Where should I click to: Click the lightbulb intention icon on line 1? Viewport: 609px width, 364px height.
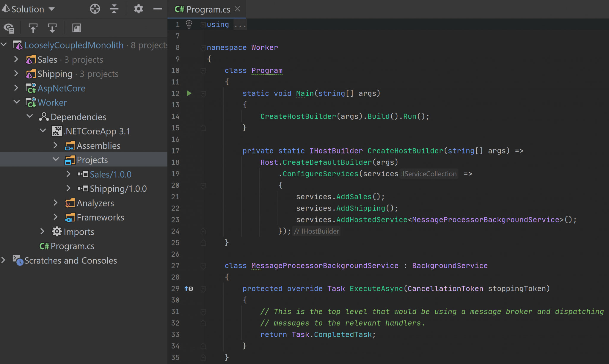pos(189,24)
